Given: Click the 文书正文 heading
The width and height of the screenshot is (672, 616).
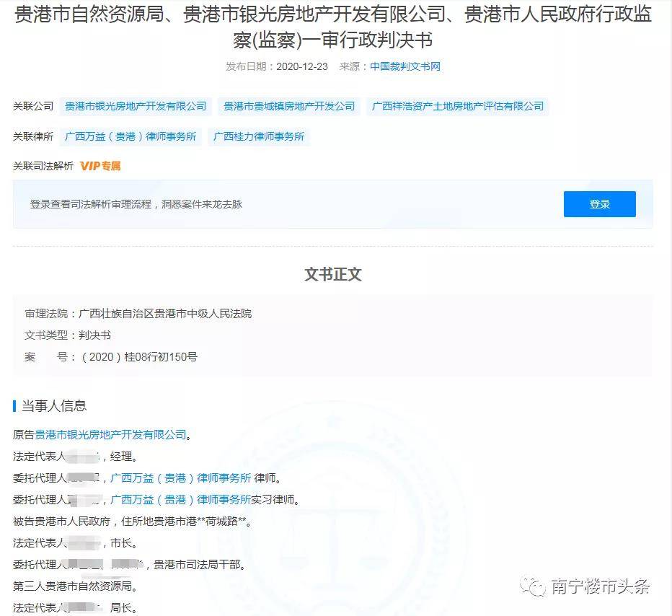Looking at the screenshot, I should coord(333,274).
